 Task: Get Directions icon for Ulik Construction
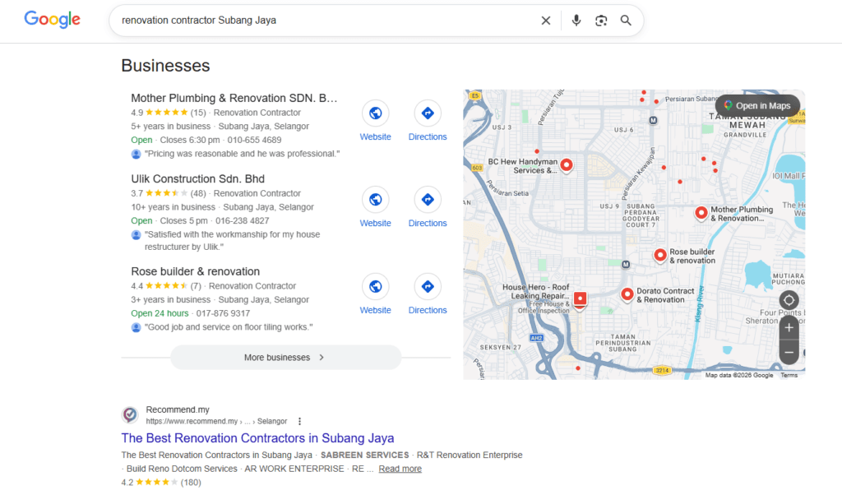428,200
